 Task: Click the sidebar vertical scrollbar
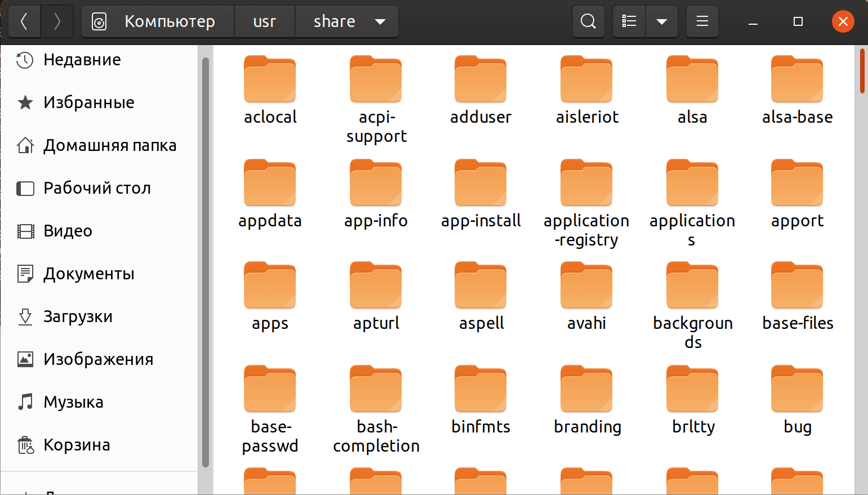(x=206, y=262)
